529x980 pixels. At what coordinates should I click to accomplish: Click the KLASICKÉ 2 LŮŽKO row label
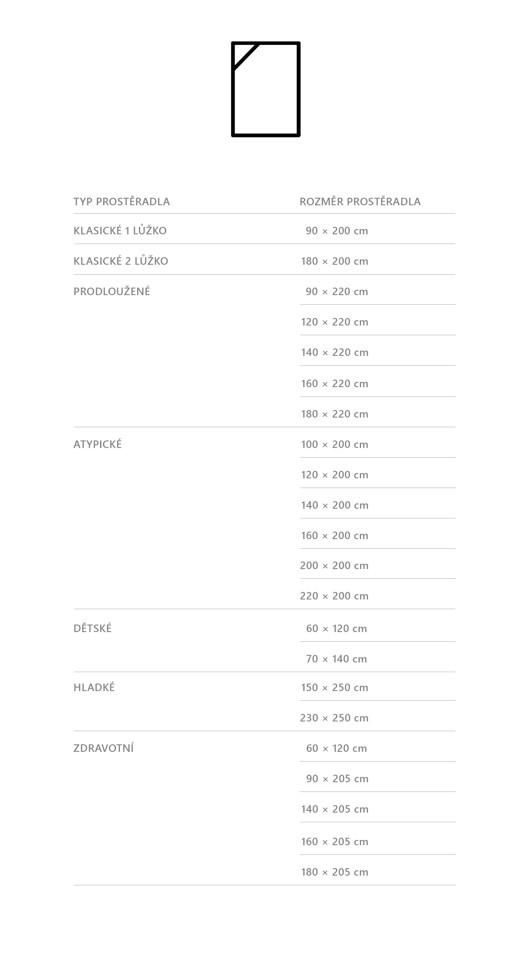pyautogui.click(x=121, y=261)
